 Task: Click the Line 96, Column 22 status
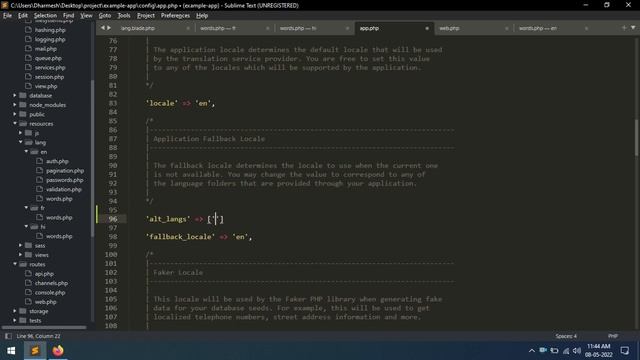(x=38, y=336)
